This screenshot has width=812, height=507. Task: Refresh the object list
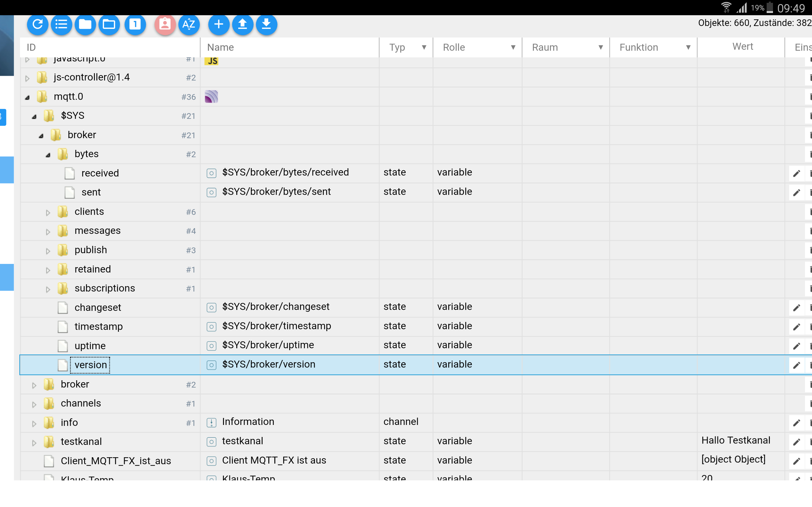pos(37,24)
